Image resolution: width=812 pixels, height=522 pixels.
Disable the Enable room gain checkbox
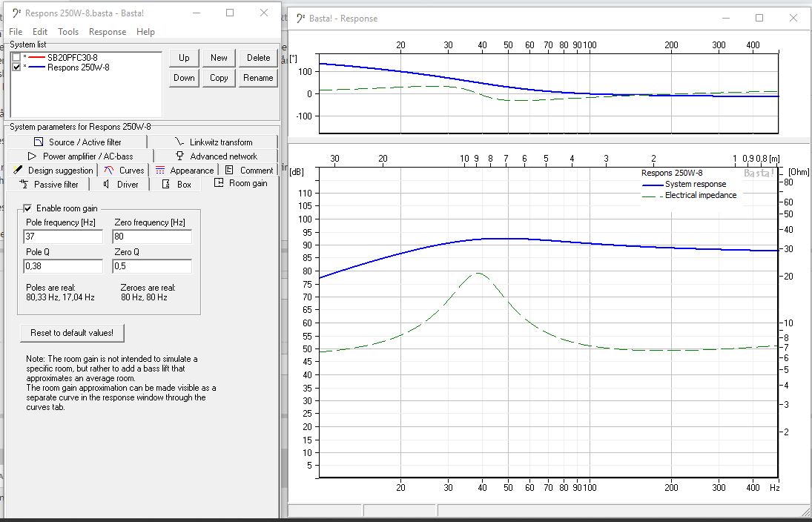coord(28,208)
